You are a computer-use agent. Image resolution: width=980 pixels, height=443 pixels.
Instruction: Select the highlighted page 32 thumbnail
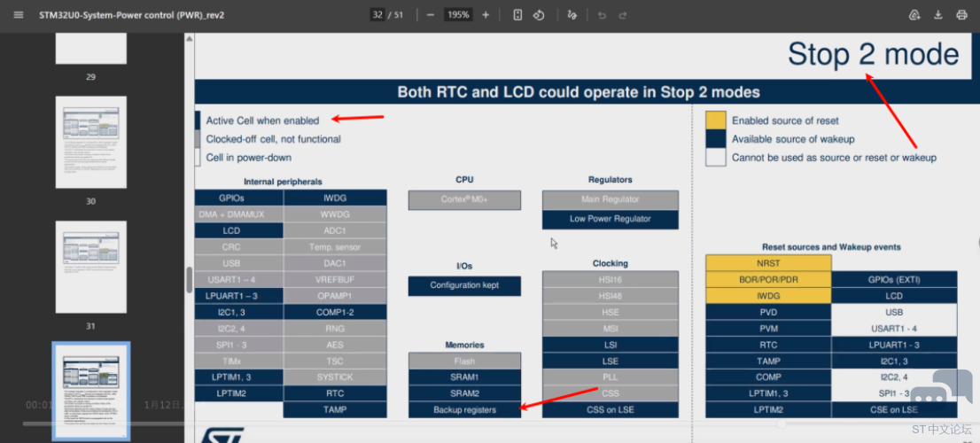[x=91, y=391]
